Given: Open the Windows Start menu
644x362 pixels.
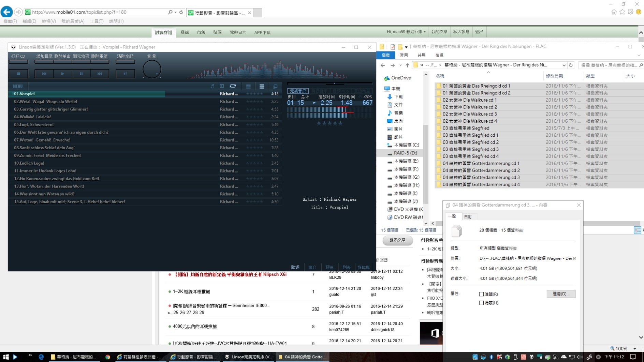Looking at the screenshot, I should 6,357.
